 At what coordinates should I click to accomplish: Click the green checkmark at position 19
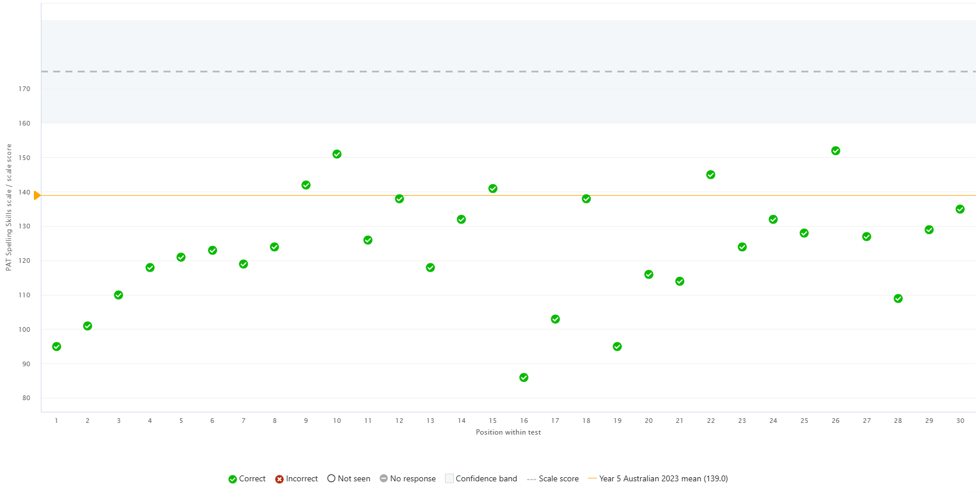[x=617, y=347]
